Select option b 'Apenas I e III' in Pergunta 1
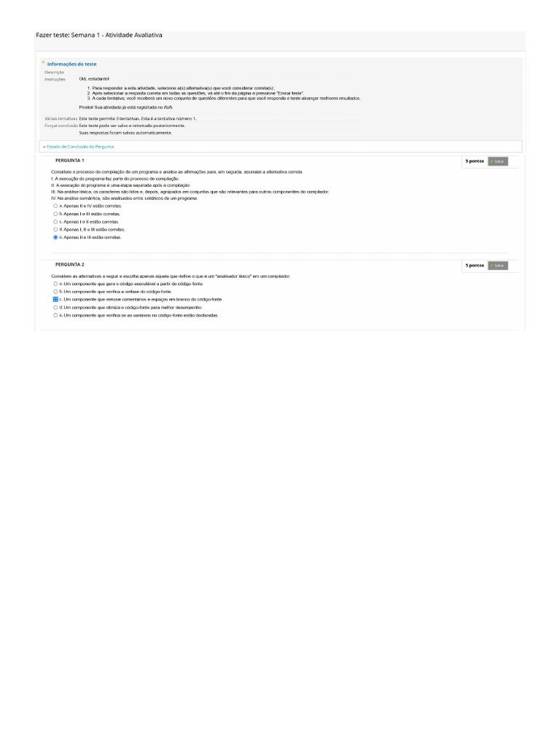Image resolution: width=560 pixels, height=747 pixels. click(55, 214)
